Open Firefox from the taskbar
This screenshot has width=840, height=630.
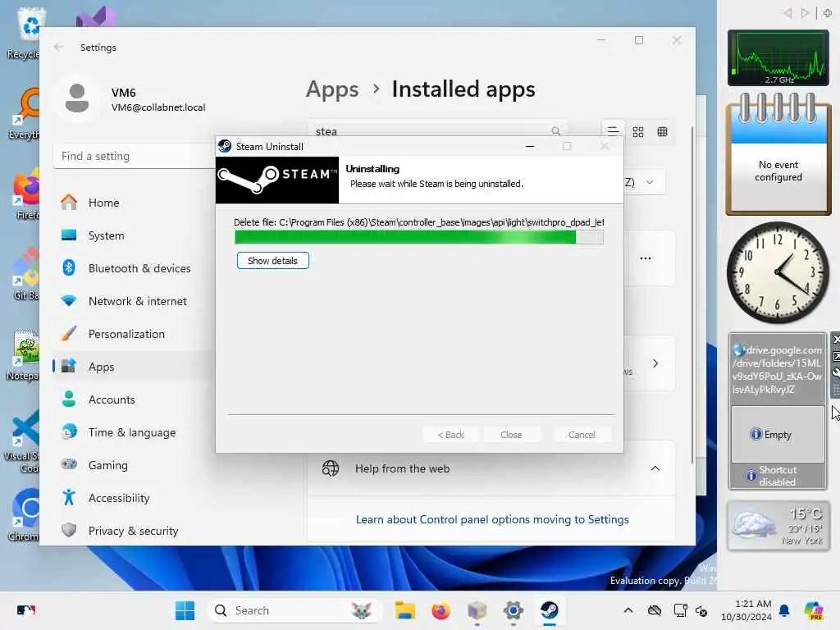tap(441, 610)
